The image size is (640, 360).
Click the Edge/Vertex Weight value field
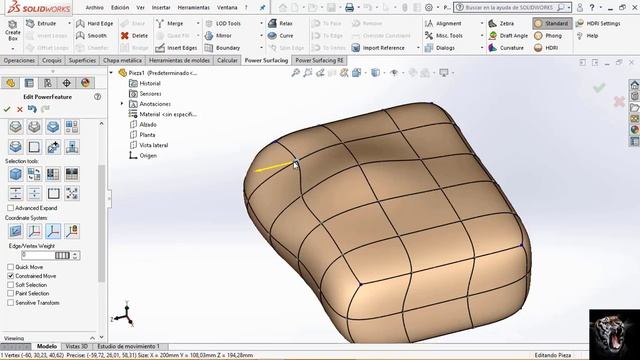[x=38, y=256]
